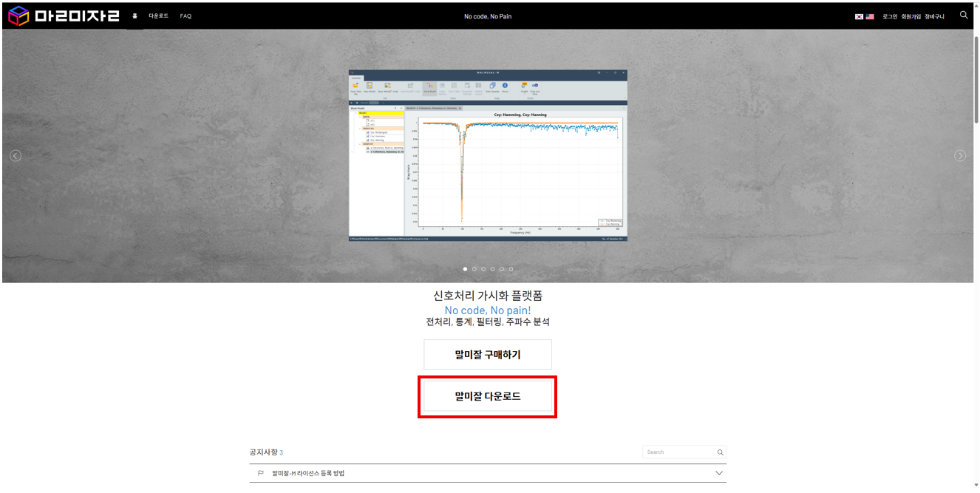Select the sixth carousel indicator dot
The image size is (980, 493).
click(511, 269)
